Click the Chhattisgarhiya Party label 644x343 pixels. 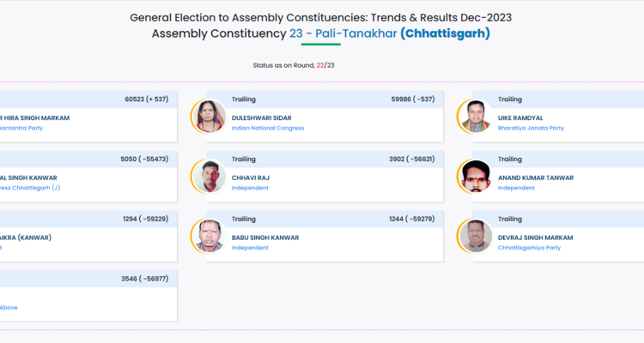[529, 248]
